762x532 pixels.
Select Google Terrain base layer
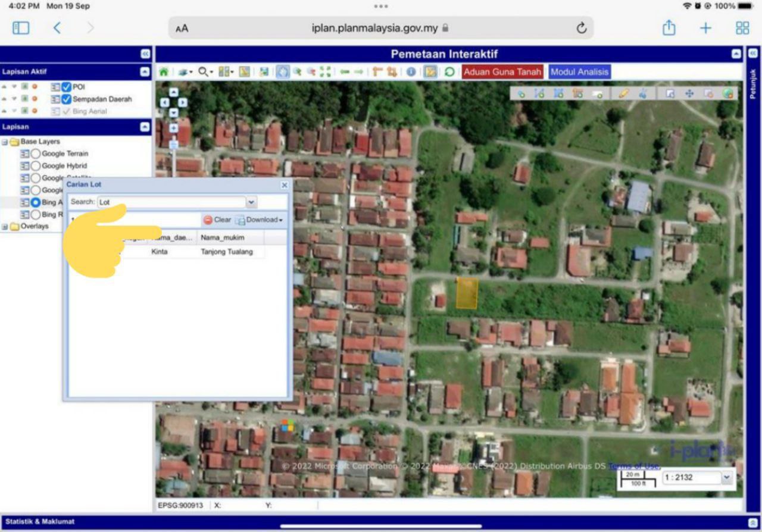36,154
